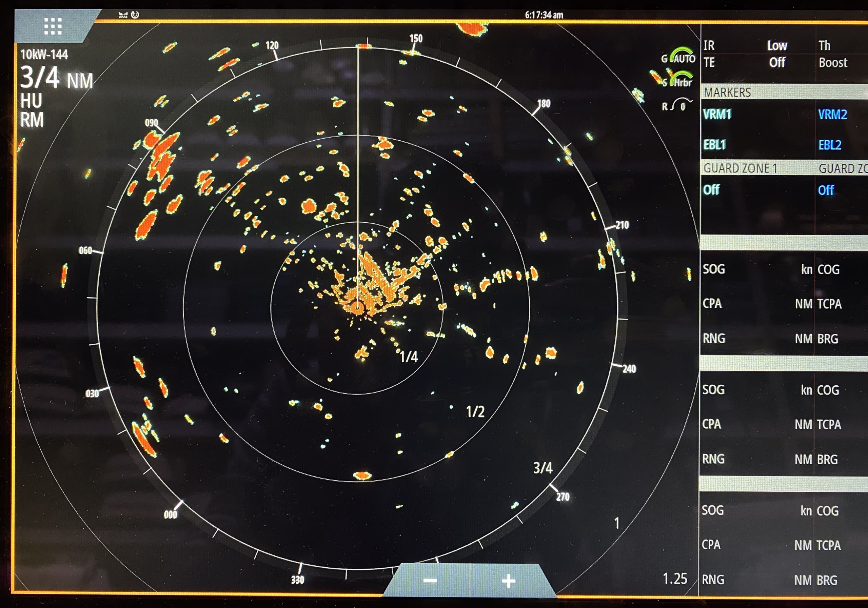The width and height of the screenshot is (868, 608).
Task: Toggle EBL1 bearing line
Action: [714, 144]
